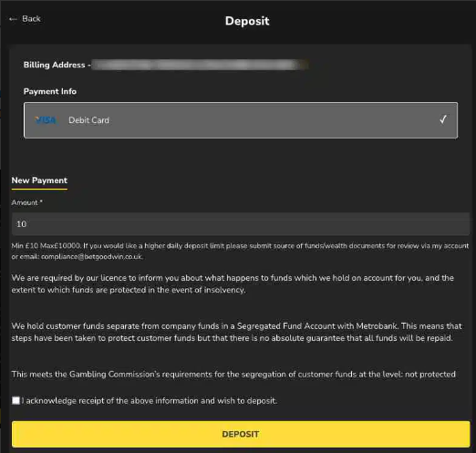Click the yellow DEPOSIT button

241,434
